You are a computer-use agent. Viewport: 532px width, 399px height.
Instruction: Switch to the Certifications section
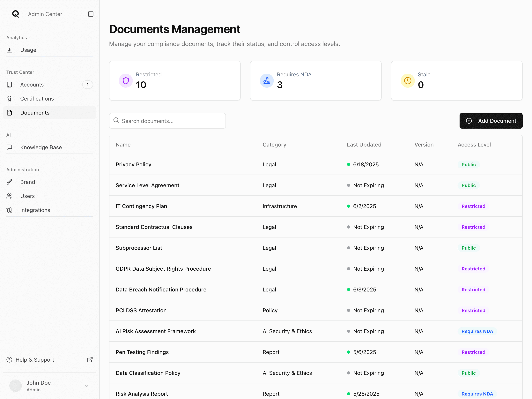tap(37, 98)
